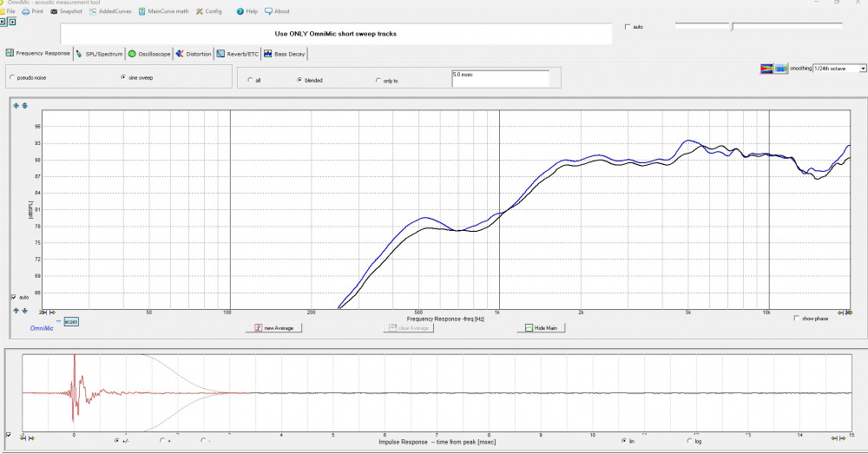Select the log radio button for impulse response
This screenshot has height=454, width=868.
click(688, 440)
